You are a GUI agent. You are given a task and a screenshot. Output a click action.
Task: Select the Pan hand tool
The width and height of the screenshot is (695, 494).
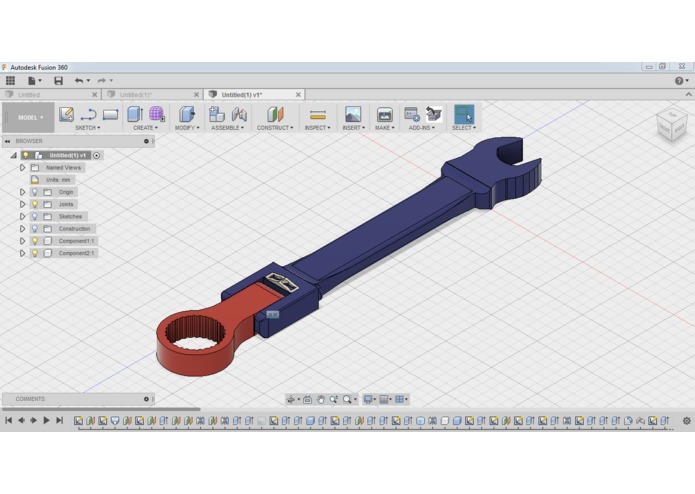(320, 400)
